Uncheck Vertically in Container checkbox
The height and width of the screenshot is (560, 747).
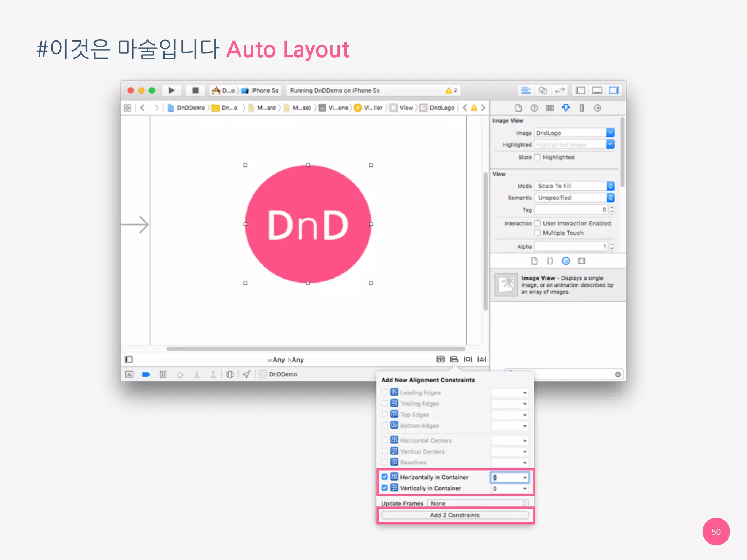click(384, 488)
